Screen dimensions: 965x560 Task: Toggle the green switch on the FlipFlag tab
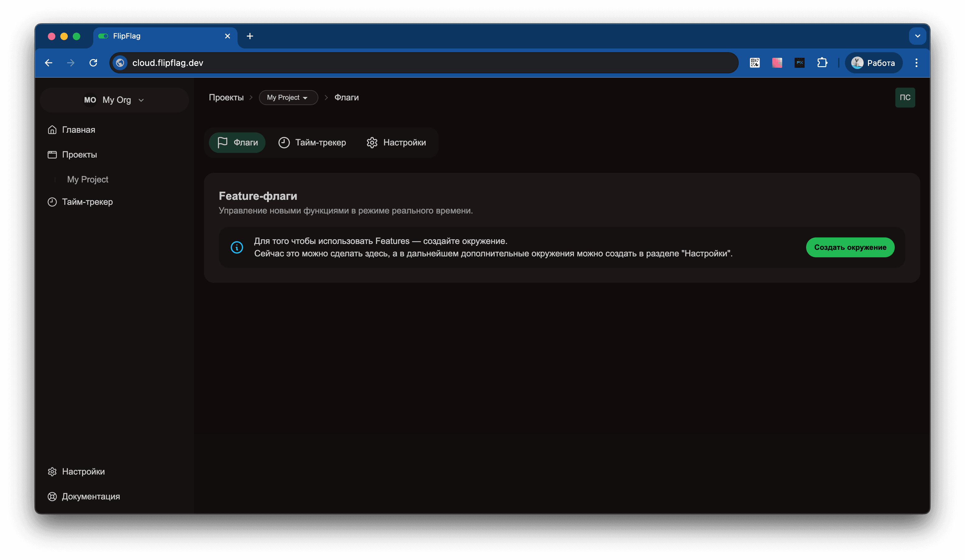coord(103,36)
